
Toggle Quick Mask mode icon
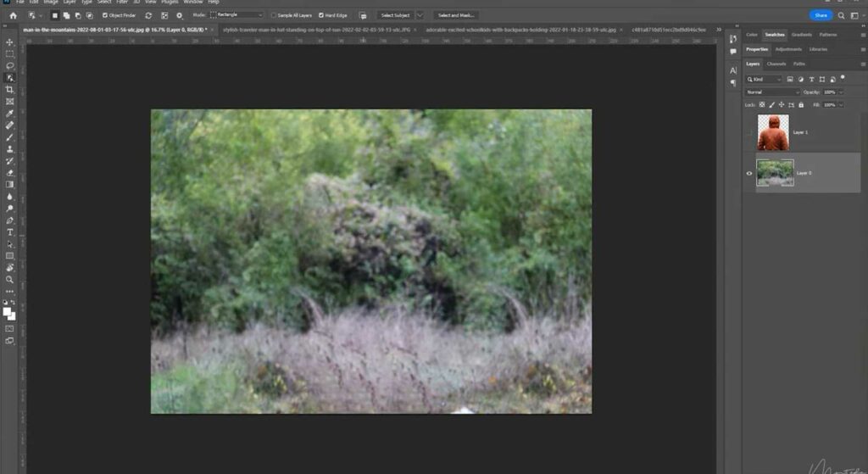point(9,328)
